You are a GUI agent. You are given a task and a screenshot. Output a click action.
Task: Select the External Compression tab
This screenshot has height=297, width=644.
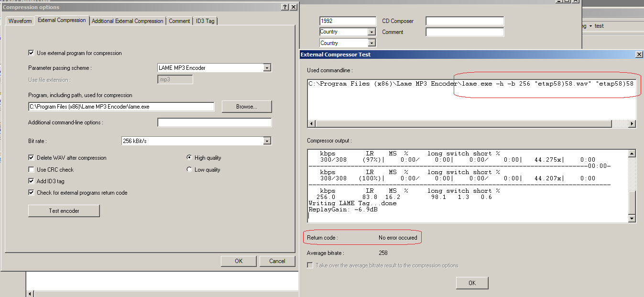[62, 20]
